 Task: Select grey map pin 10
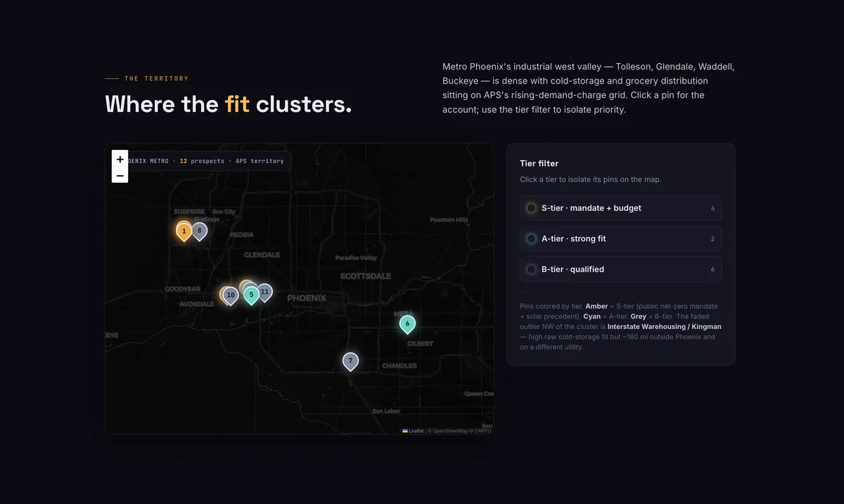tap(231, 295)
